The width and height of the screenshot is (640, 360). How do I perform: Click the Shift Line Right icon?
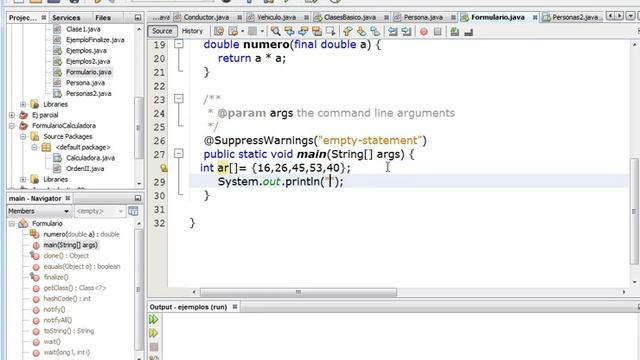click(406, 31)
